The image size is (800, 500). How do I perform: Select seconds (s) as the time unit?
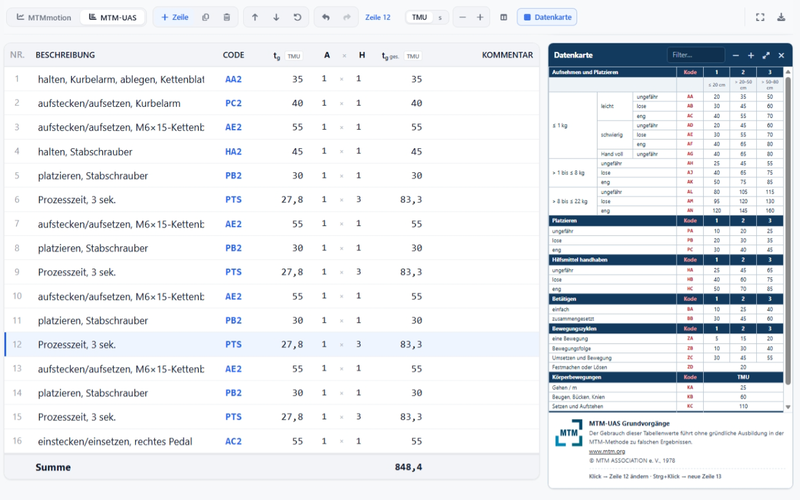[440, 17]
